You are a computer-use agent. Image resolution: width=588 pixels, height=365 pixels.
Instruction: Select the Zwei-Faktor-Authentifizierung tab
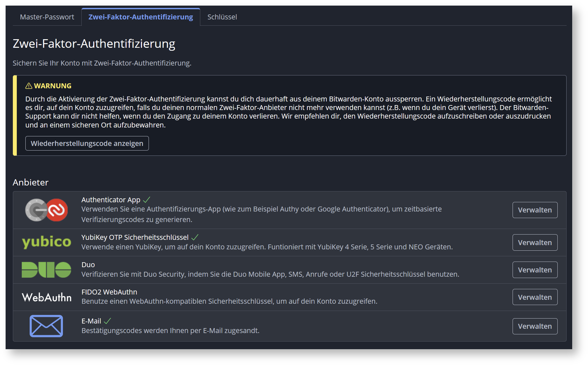tap(141, 17)
